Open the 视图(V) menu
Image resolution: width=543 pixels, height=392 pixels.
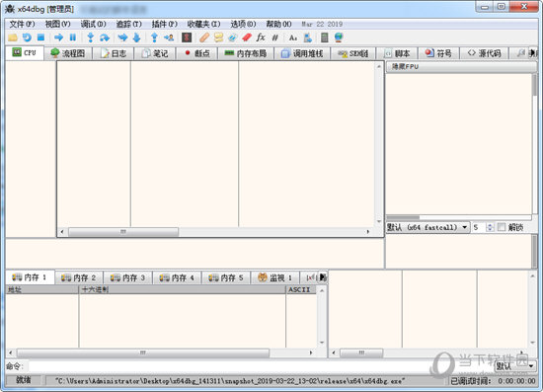tap(57, 24)
